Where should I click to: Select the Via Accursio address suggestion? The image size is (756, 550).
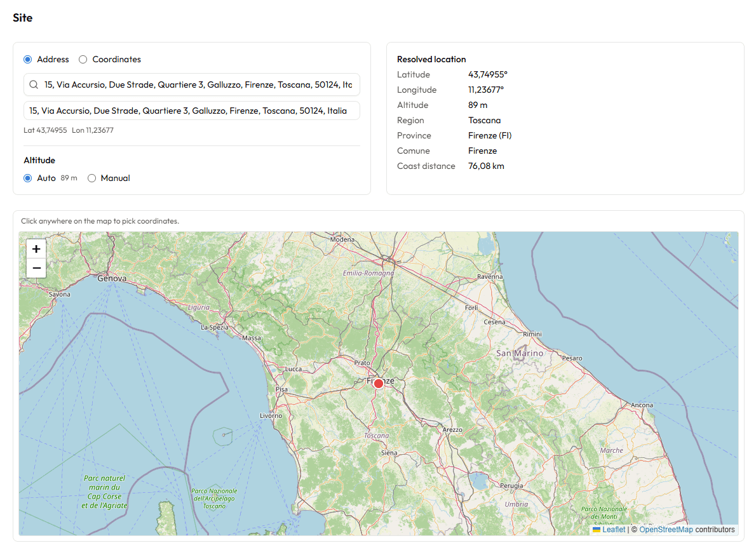click(x=192, y=111)
